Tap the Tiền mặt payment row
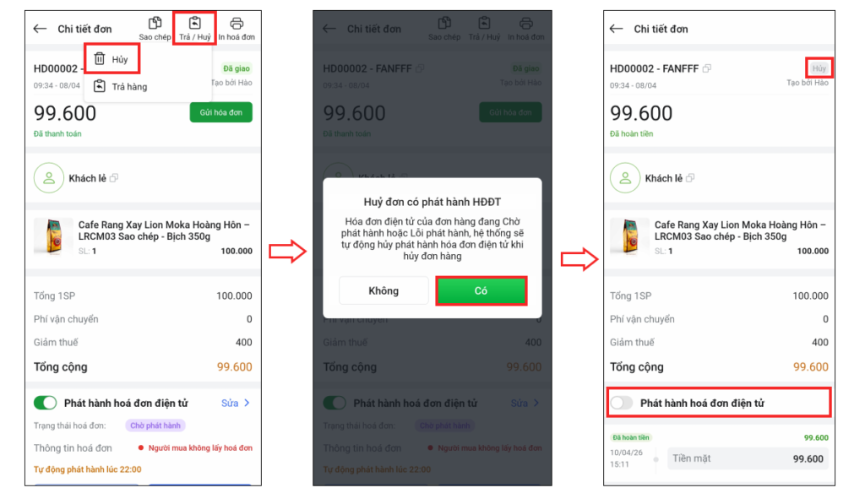 click(x=747, y=458)
